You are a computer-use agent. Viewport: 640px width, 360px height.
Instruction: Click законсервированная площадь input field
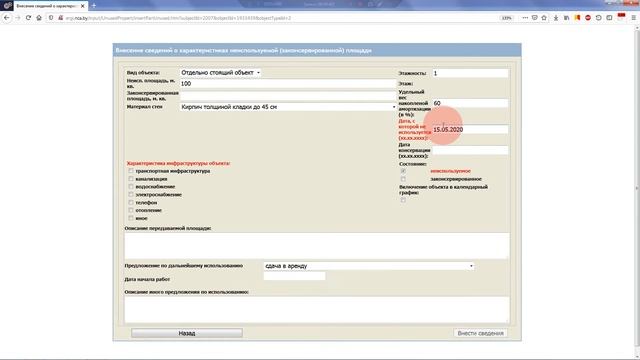coord(288,96)
